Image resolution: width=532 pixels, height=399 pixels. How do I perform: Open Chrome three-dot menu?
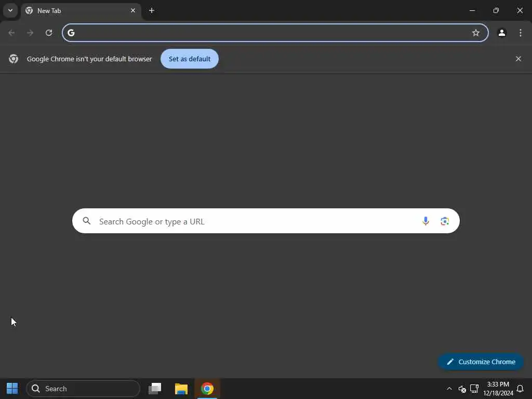pos(521,33)
